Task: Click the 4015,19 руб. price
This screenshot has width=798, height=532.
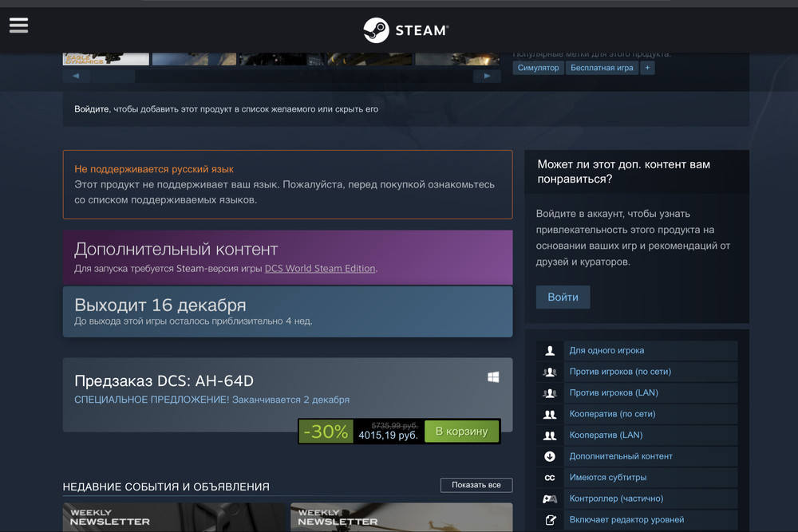Action: 388,435
